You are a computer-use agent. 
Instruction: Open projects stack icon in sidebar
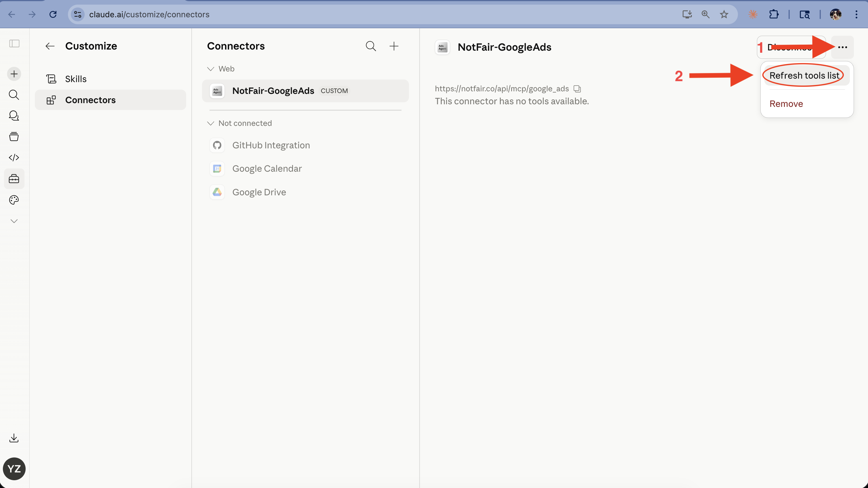pos(14,137)
